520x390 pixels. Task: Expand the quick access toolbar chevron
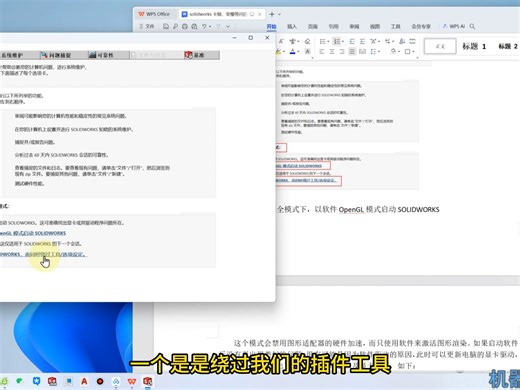coord(228,26)
